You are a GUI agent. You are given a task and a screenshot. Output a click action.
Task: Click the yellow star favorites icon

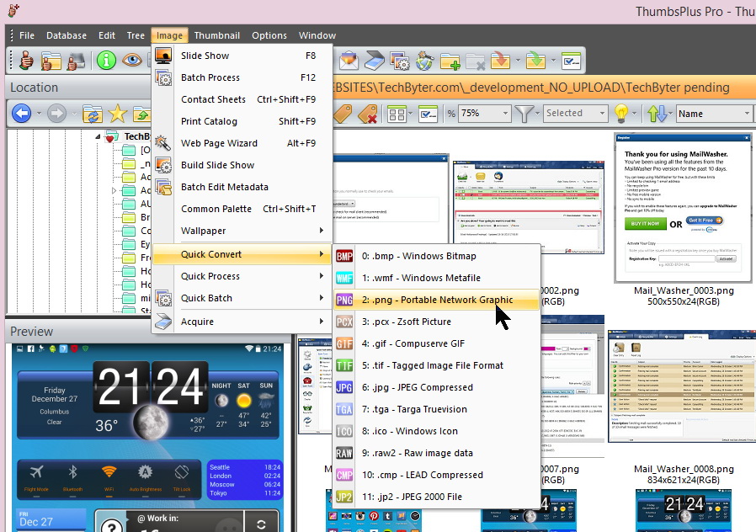coord(117,114)
